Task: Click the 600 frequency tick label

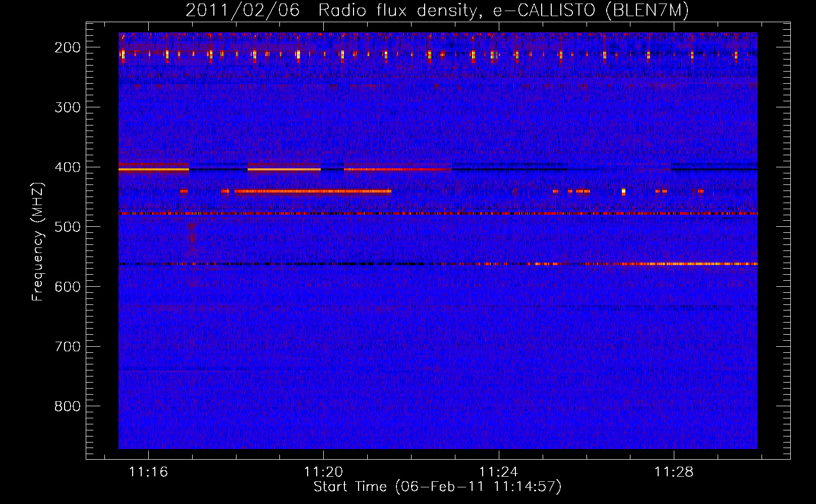Action: click(x=68, y=287)
